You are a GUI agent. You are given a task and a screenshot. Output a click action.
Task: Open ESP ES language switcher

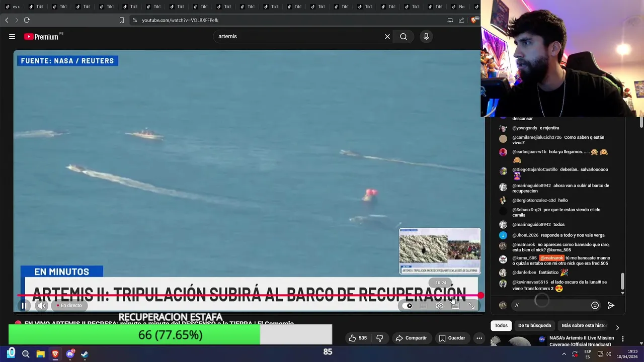click(588, 354)
